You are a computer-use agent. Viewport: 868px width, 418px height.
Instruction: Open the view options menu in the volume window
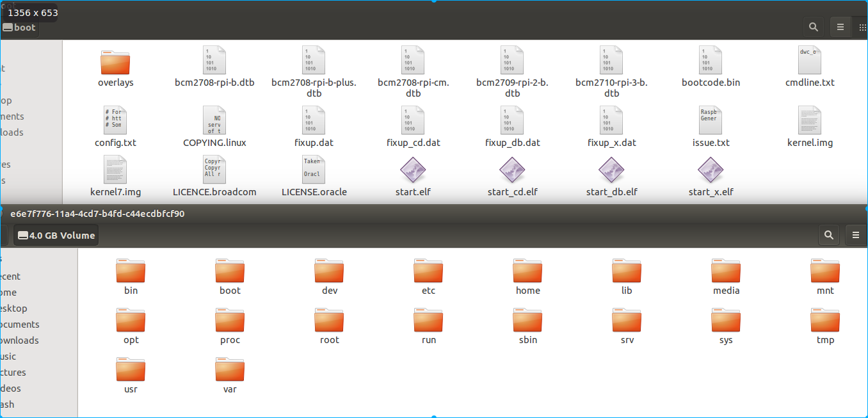coord(856,235)
